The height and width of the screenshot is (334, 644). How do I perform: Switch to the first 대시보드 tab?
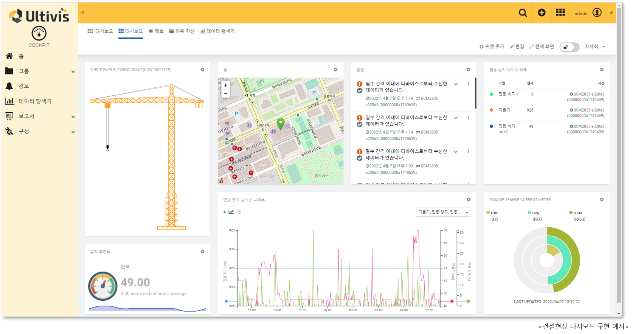(100, 31)
